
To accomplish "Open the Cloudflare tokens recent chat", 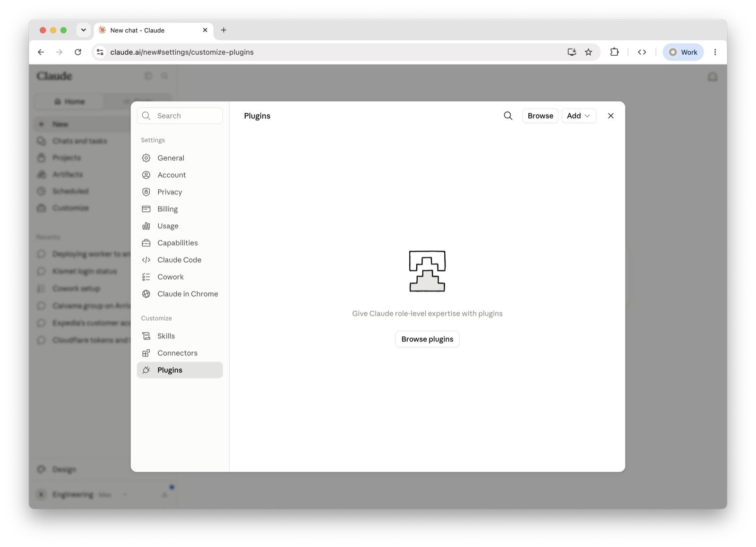I will [x=83, y=340].
